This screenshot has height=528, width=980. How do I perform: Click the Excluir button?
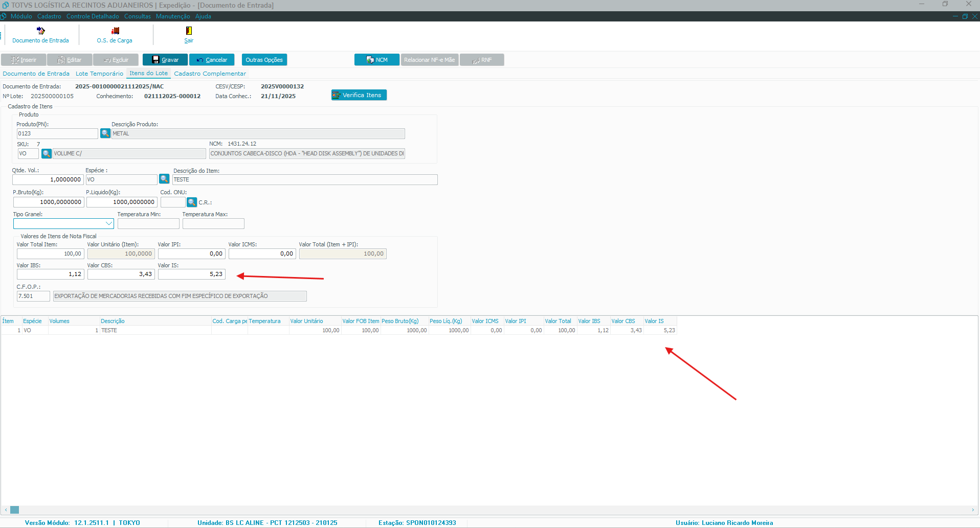[x=116, y=60]
